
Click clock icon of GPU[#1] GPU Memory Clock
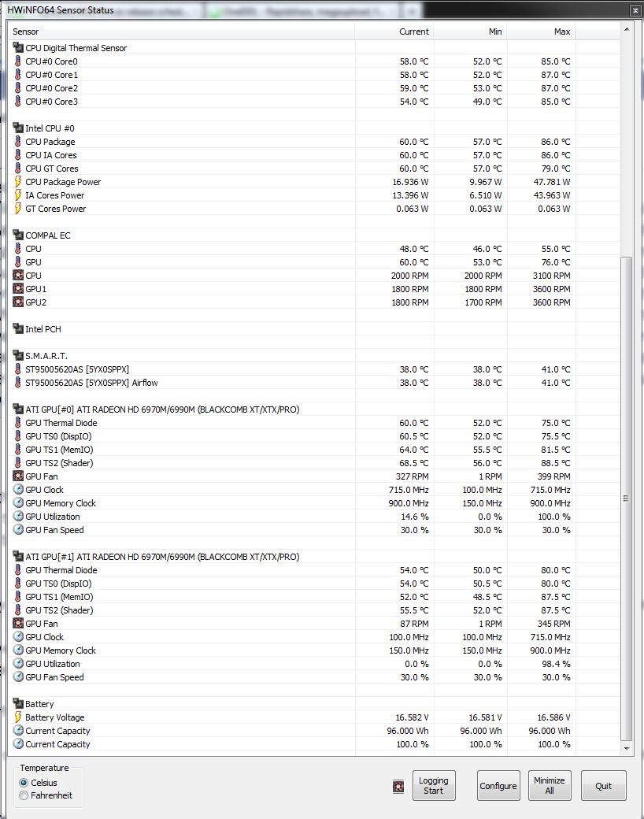tap(18, 650)
